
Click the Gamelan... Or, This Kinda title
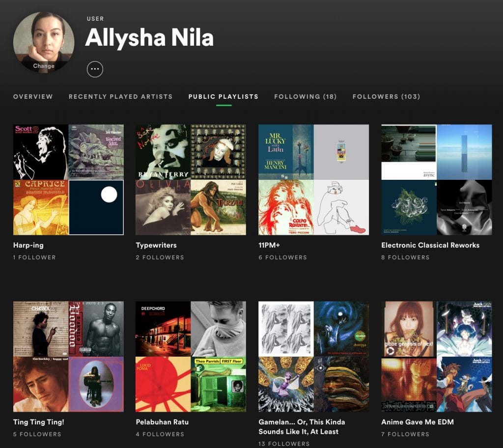302,427
